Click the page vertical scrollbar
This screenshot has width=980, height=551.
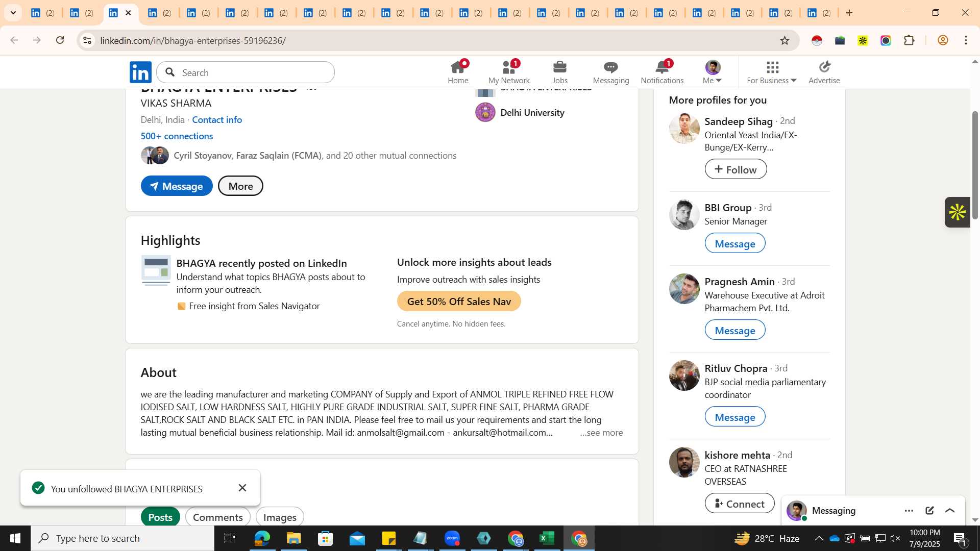(x=975, y=165)
